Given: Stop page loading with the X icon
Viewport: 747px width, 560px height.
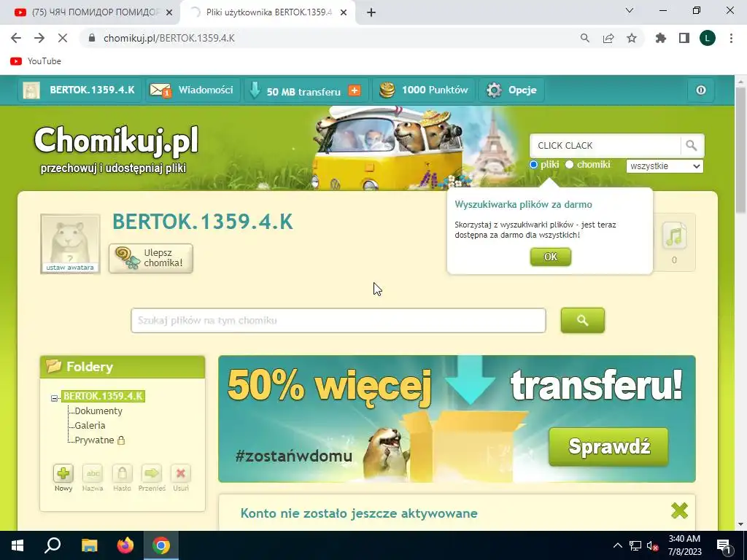Looking at the screenshot, I should [x=63, y=38].
